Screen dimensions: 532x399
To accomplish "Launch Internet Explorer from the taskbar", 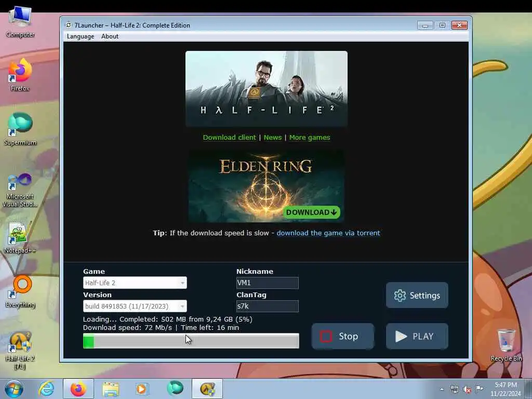I will click(46, 389).
